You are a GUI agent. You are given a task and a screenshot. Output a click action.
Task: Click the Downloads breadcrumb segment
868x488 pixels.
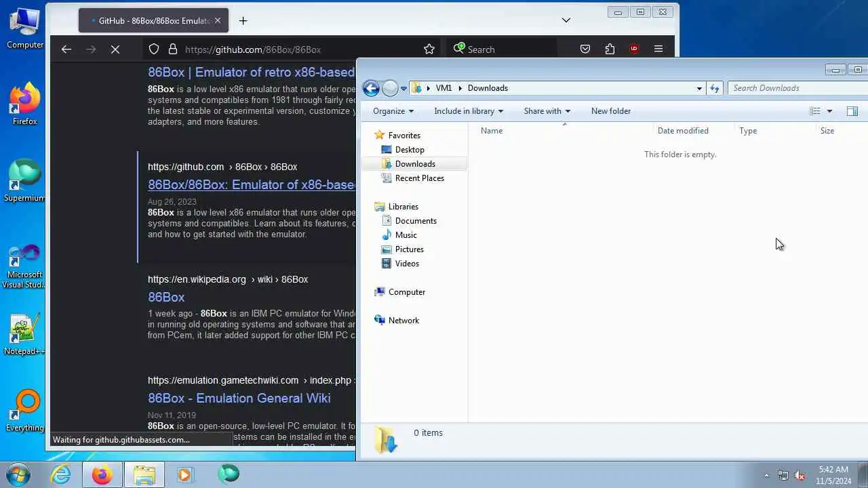click(x=488, y=88)
